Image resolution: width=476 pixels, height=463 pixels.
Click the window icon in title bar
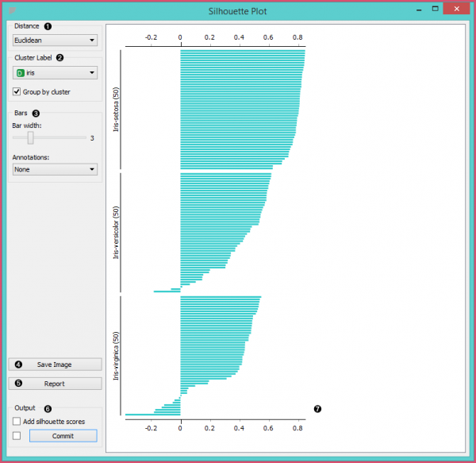[x=13, y=11]
